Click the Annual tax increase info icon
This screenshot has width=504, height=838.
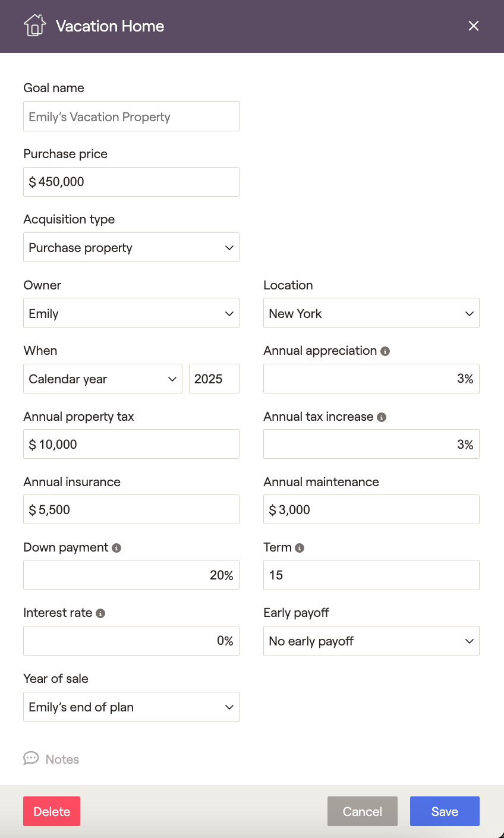[x=382, y=417]
